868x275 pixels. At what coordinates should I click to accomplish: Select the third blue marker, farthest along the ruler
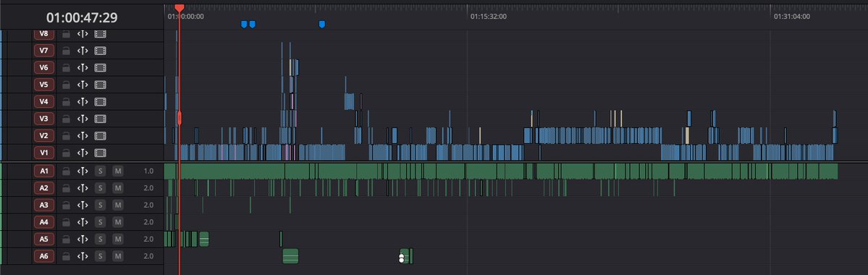[x=322, y=25]
